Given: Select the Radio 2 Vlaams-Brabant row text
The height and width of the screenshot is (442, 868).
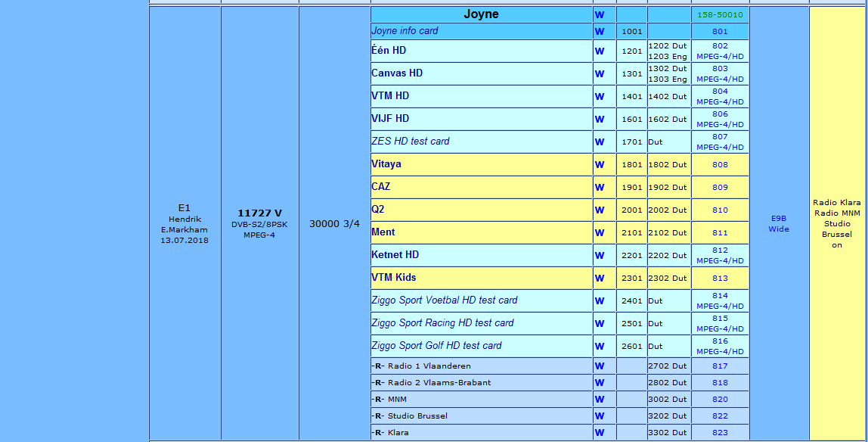Looking at the screenshot, I should (439, 383).
